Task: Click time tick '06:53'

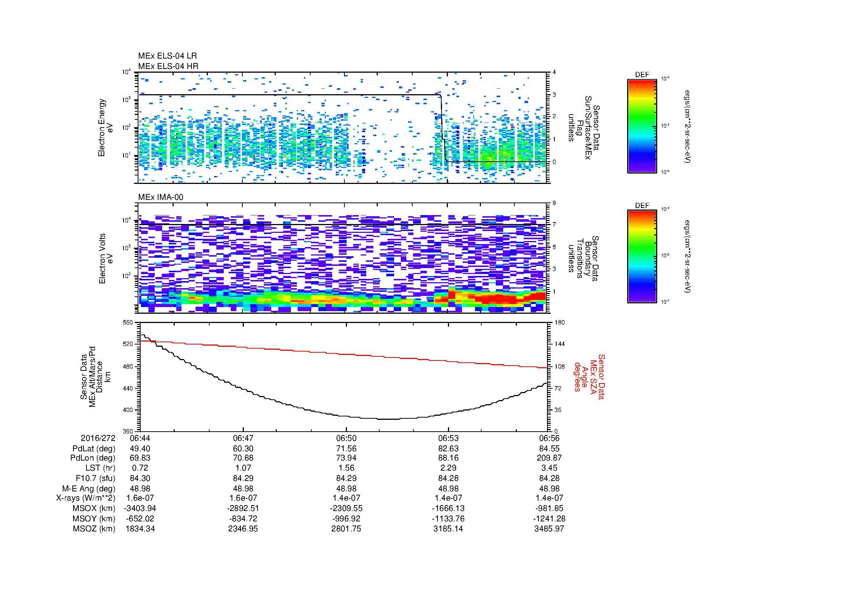Action: (x=448, y=438)
